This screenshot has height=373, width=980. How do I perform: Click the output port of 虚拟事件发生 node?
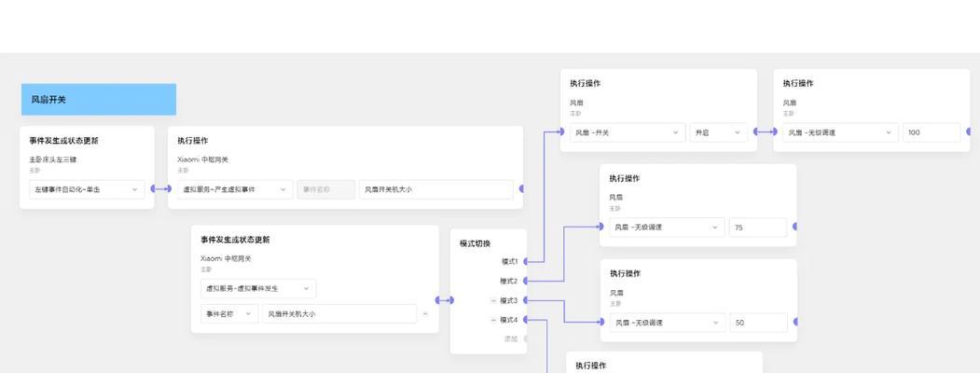tap(438, 300)
